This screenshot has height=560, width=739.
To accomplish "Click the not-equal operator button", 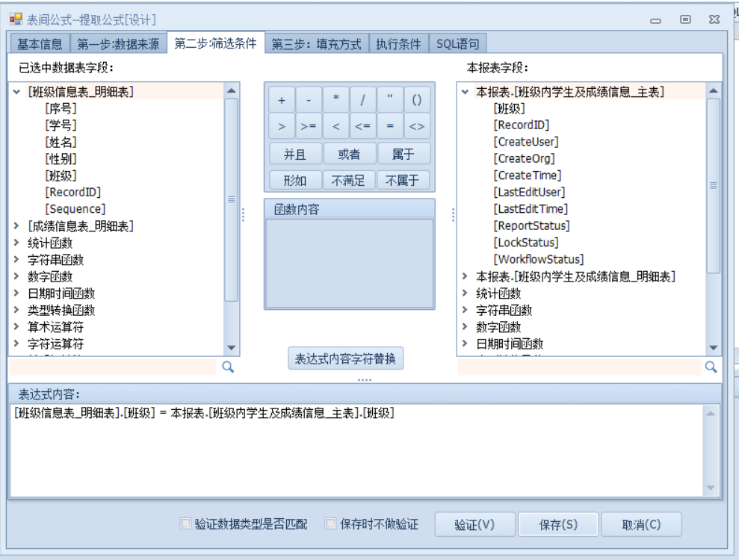I will coord(417,127).
